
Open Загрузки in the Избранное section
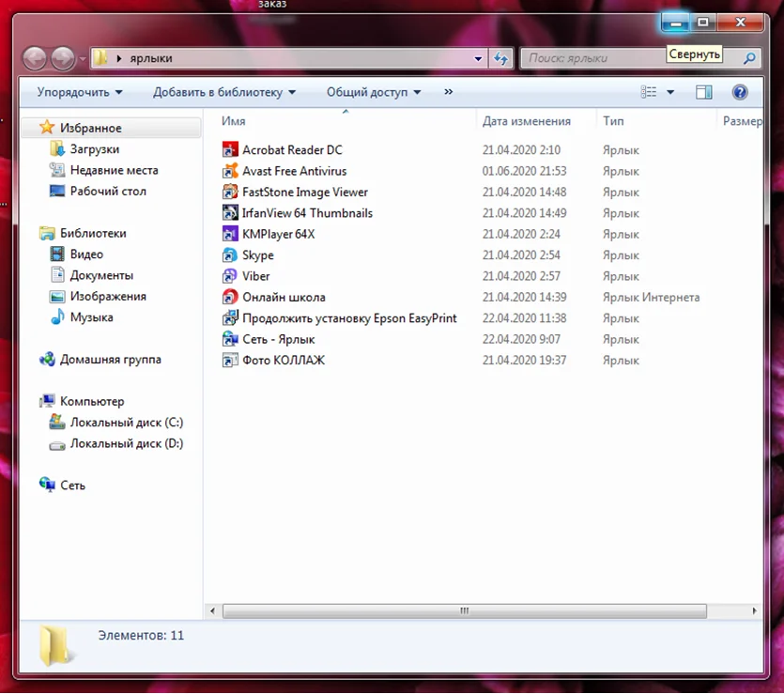[94, 149]
